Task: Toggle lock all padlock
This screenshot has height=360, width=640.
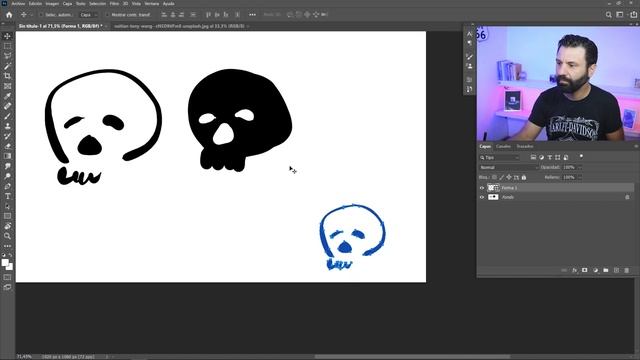Action: click(x=524, y=177)
